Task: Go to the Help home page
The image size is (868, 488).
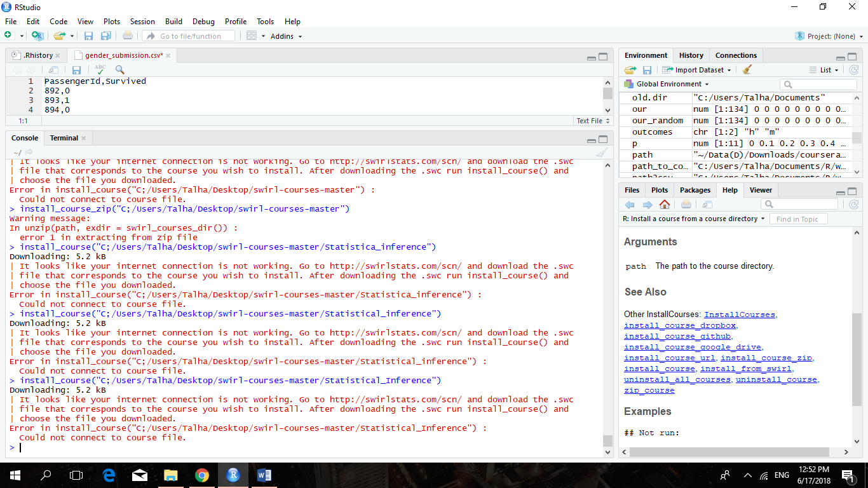Action: 665,205
